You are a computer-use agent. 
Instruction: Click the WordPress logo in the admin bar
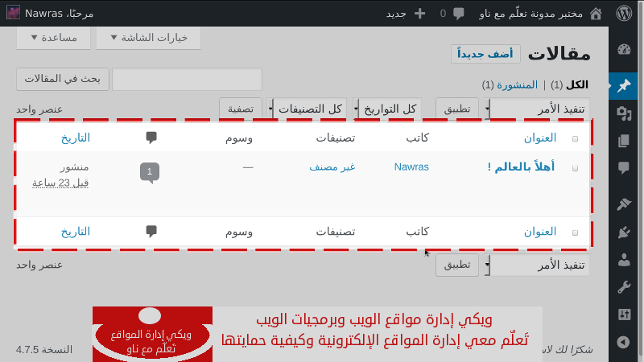(x=624, y=14)
